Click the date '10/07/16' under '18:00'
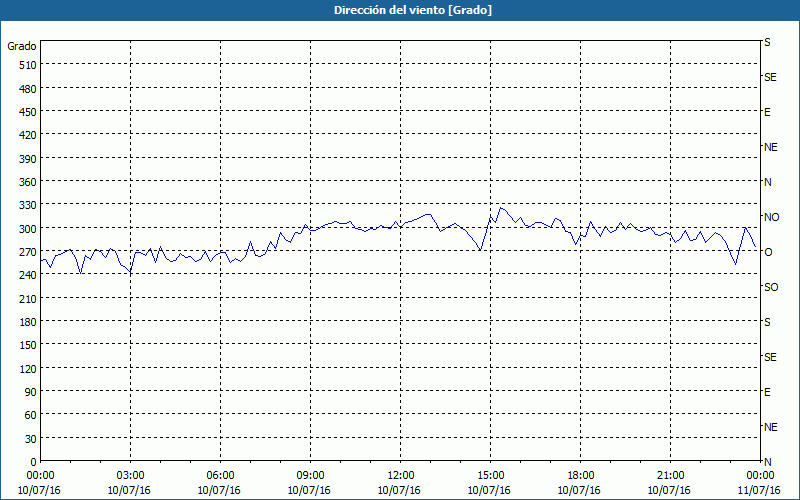Viewport: 800px width, 500px height. tap(579, 490)
